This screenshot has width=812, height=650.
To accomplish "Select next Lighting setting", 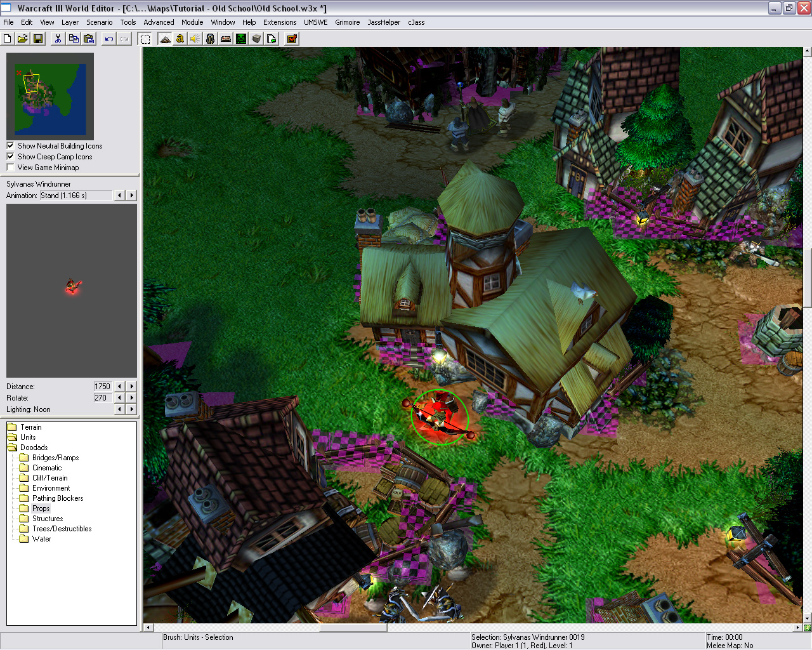I will tap(131, 409).
